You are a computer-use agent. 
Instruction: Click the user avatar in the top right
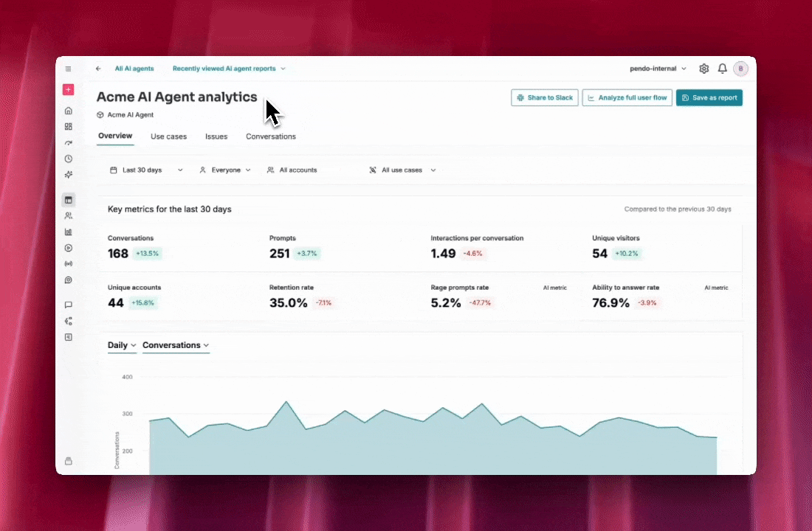point(740,69)
